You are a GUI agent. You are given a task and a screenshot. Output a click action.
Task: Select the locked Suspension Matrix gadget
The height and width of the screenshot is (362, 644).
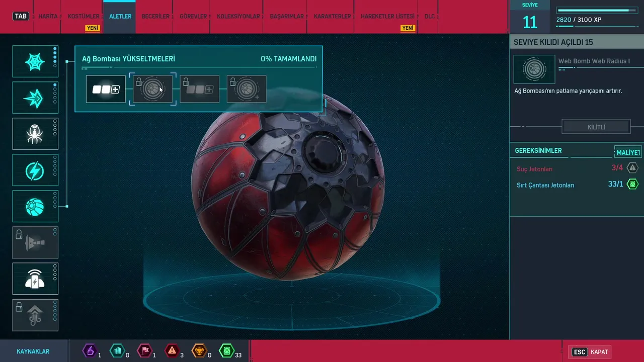pos(35,315)
